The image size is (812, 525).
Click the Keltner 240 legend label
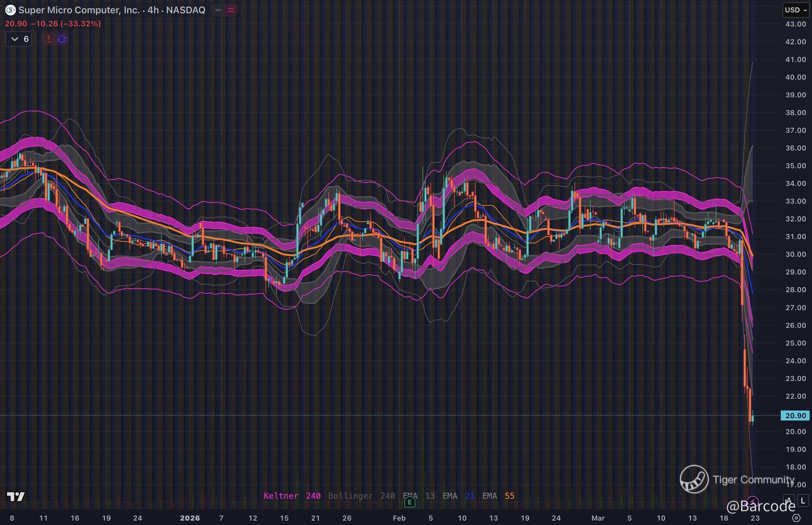coord(292,496)
